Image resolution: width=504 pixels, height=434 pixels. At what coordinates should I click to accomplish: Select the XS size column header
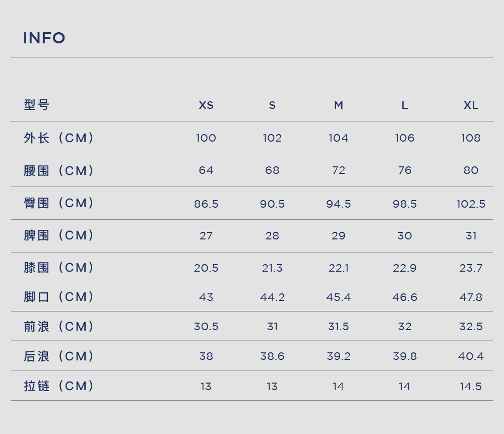pos(206,105)
